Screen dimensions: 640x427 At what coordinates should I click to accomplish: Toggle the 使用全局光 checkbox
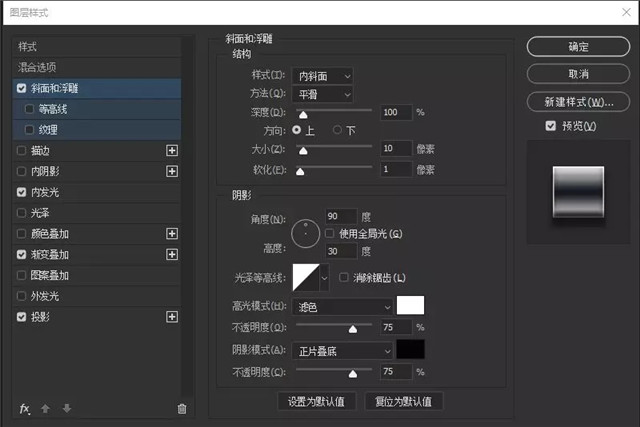click(329, 234)
